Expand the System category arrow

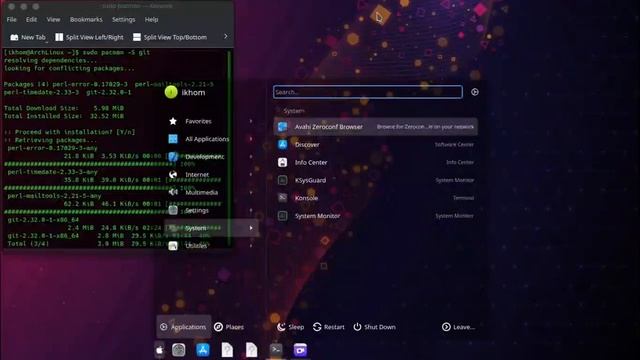coord(251,228)
